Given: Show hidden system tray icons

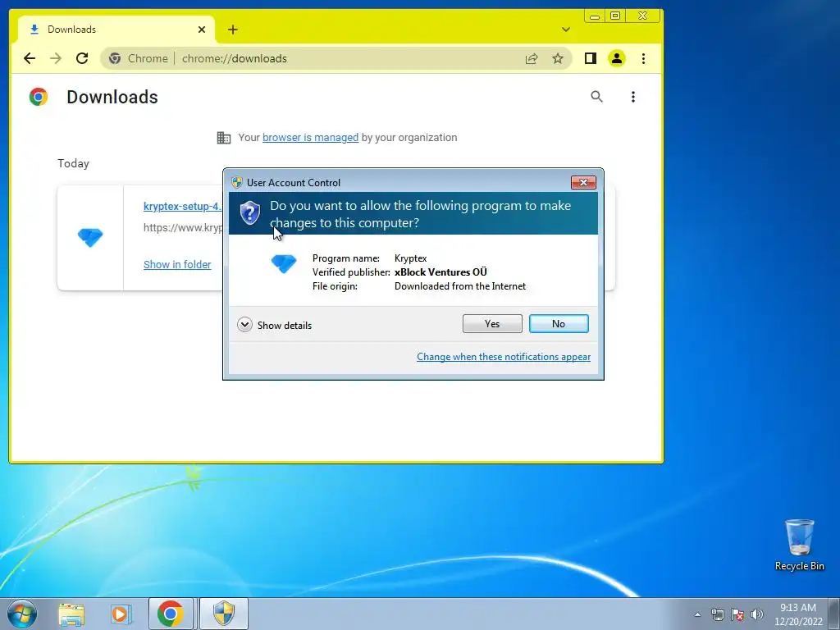Looking at the screenshot, I should point(697,614).
